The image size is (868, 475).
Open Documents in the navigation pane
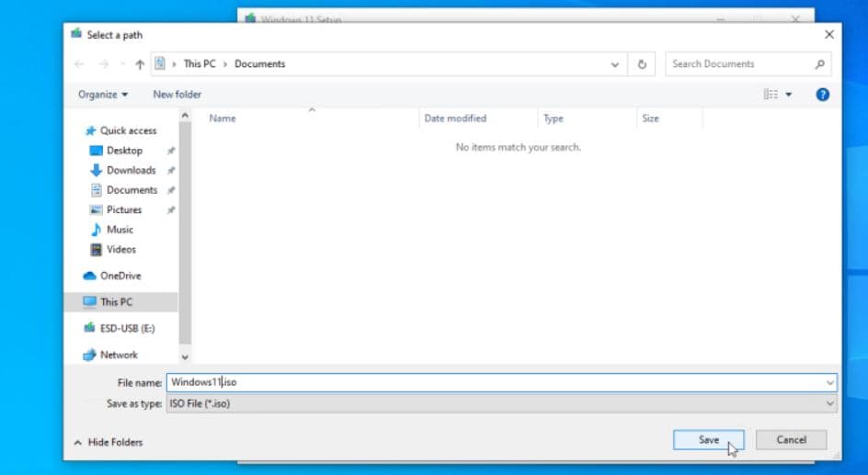pyautogui.click(x=131, y=190)
